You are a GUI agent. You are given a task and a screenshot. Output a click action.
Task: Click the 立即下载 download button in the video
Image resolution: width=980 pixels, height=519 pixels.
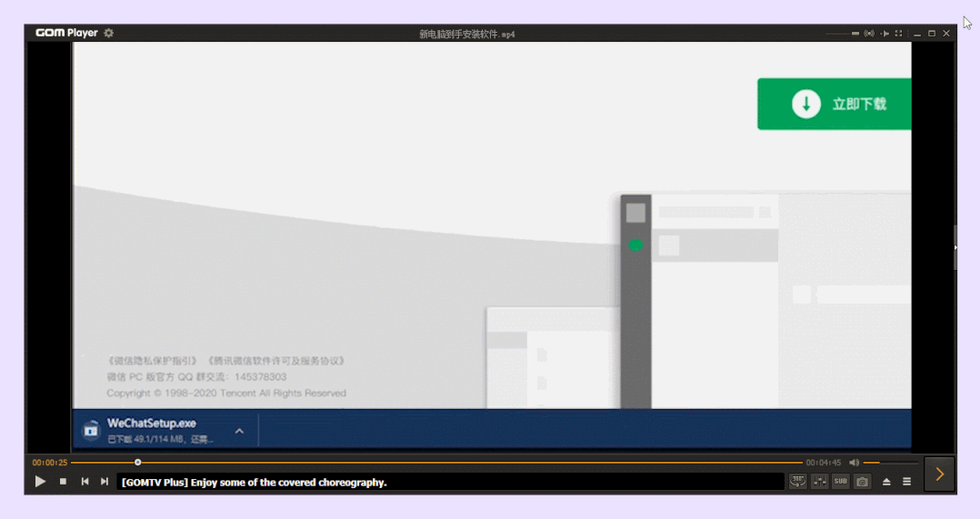tap(835, 105)
